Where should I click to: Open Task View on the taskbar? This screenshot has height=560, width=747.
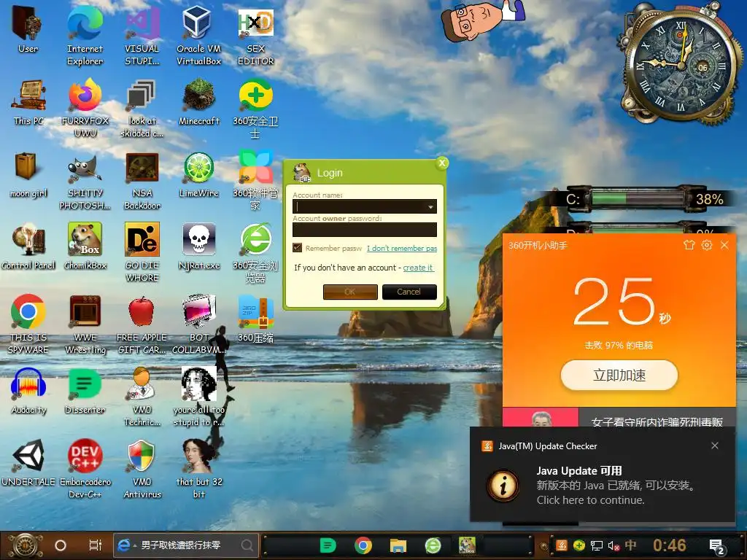(x=96, y=545)
